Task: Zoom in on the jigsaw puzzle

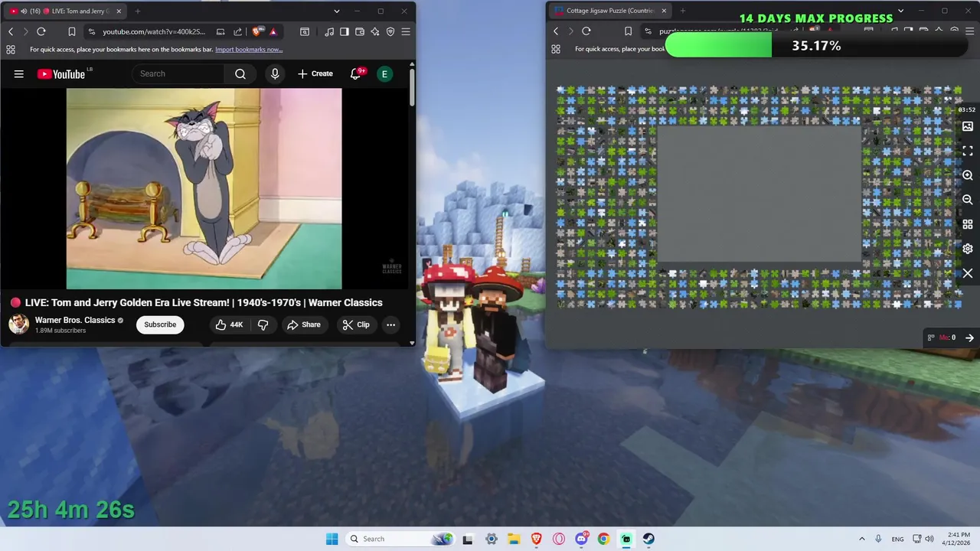Action: [968, 175]
